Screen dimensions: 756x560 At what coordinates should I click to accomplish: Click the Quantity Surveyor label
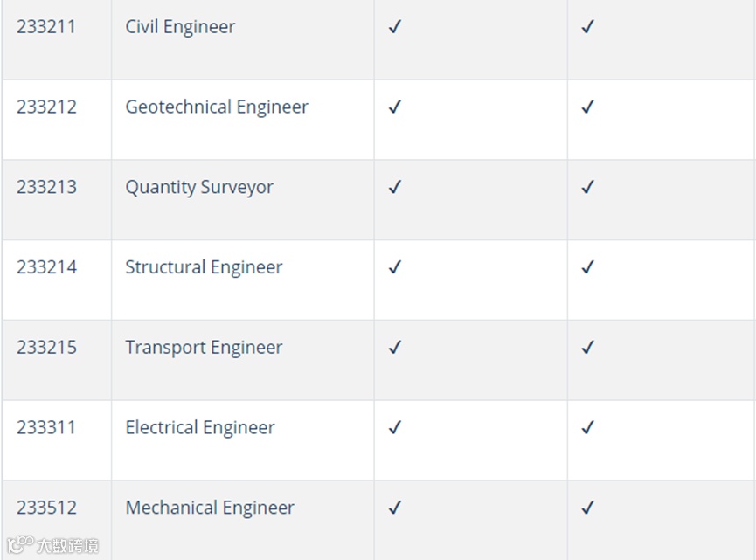[x=199, y=187]
